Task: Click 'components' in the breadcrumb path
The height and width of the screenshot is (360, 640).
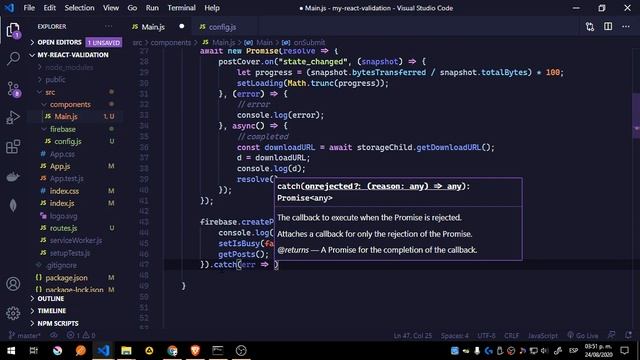Action: [171, 42]
